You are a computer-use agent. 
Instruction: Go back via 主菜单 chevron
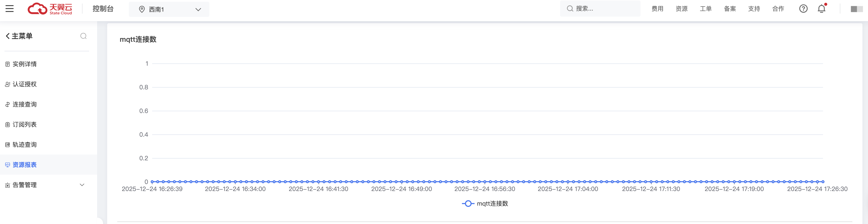pos(8,36)
